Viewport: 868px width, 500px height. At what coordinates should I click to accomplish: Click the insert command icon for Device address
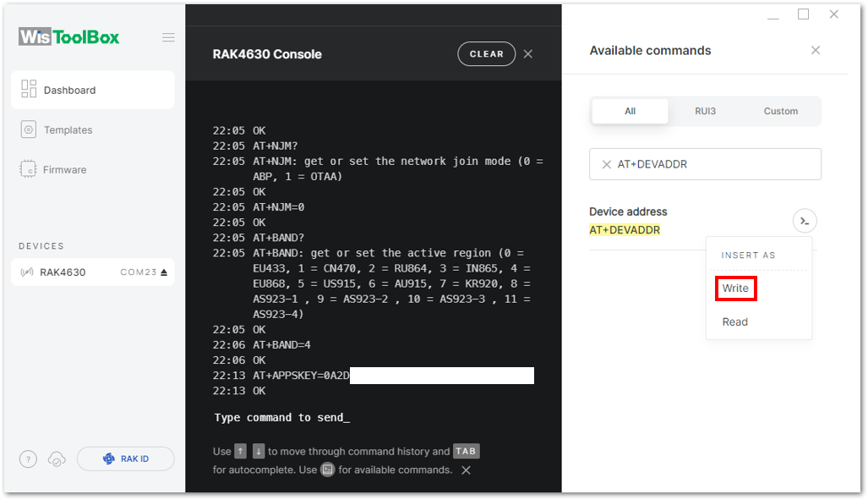coord(805,221)
